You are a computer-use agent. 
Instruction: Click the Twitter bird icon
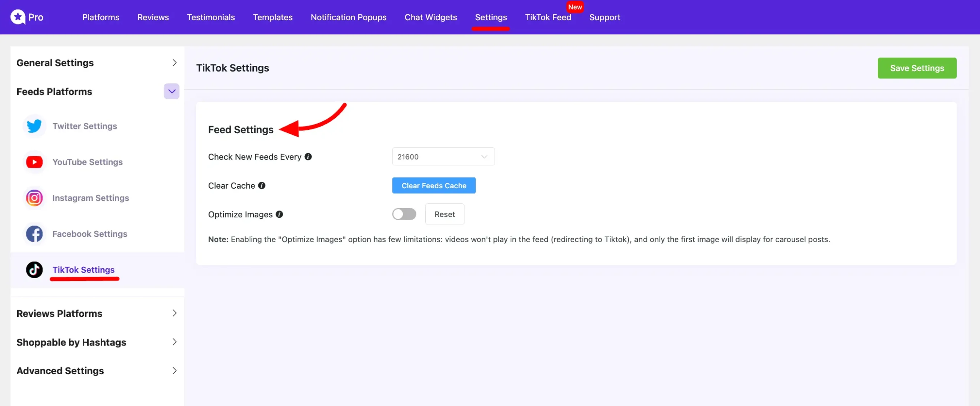coord(34,126)
